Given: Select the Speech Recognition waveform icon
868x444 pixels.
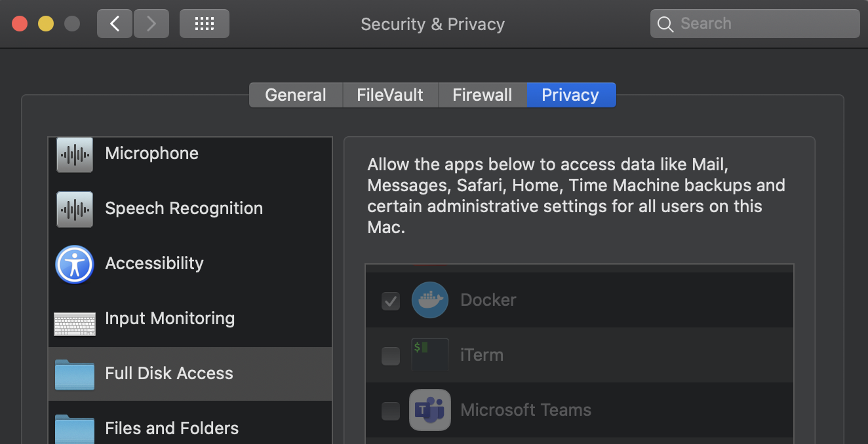Looking at the screenshot, I should [74, 210].
